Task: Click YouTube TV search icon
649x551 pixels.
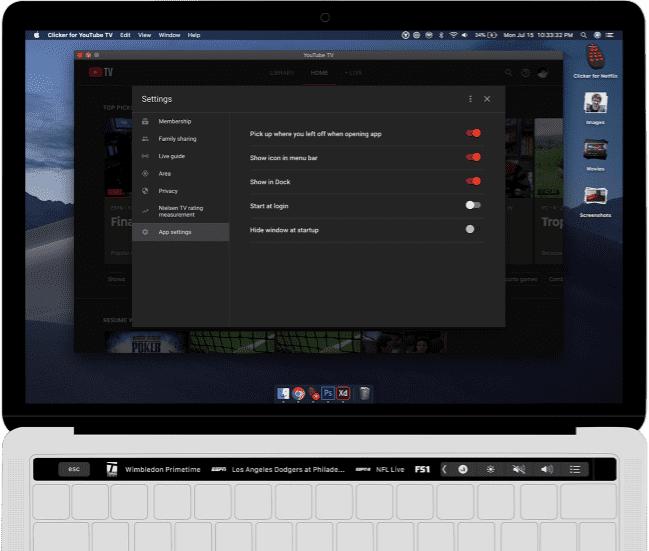Action: 508,73
